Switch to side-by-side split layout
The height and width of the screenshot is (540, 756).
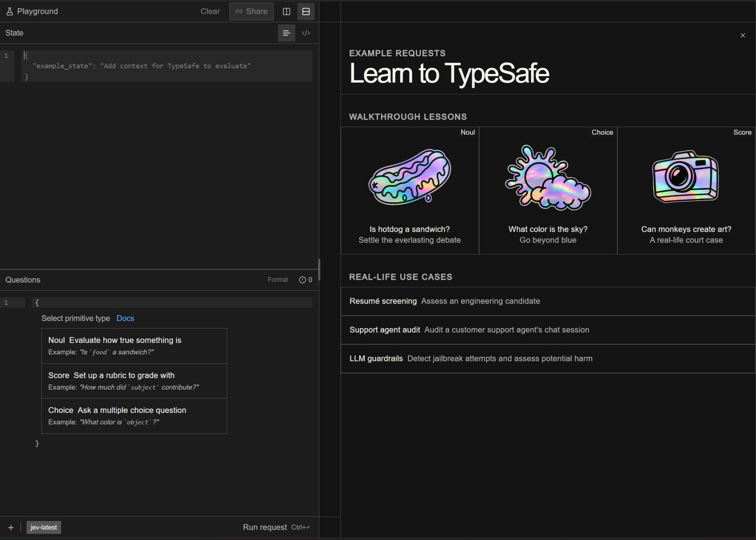click(x=287, y=11)
